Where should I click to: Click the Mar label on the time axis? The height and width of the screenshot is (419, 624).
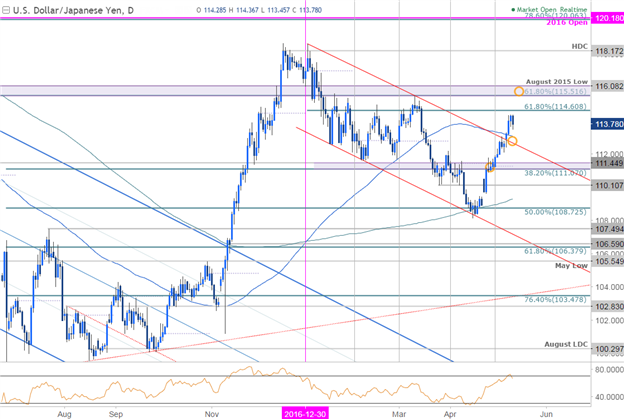(399, 414)
